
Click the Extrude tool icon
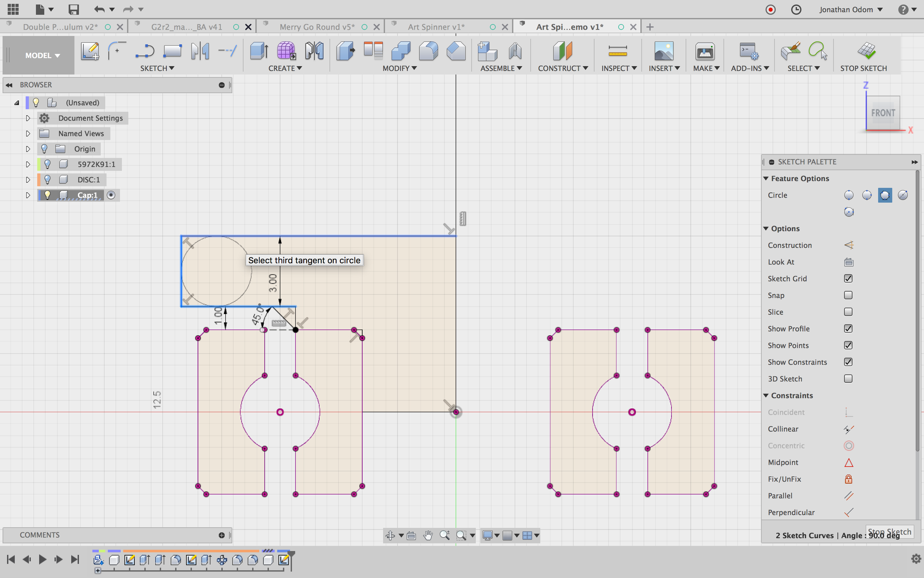259,51
